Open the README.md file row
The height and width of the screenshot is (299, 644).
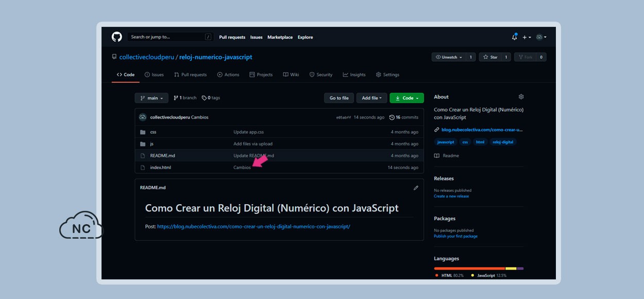pyautogui.click(x=279, y=156)
